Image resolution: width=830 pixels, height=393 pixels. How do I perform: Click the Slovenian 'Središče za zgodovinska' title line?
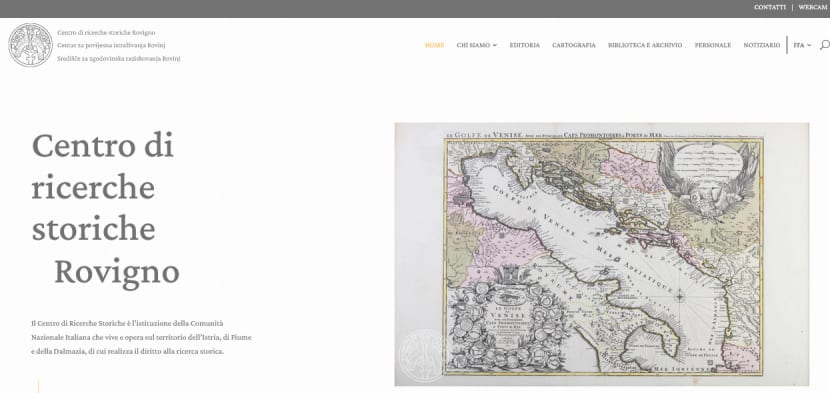119,59
